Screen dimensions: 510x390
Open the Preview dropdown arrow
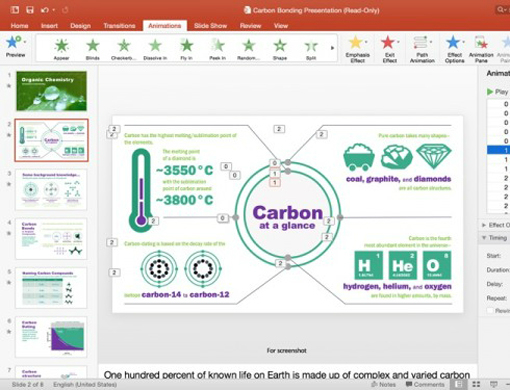click(x=25, y=42)
